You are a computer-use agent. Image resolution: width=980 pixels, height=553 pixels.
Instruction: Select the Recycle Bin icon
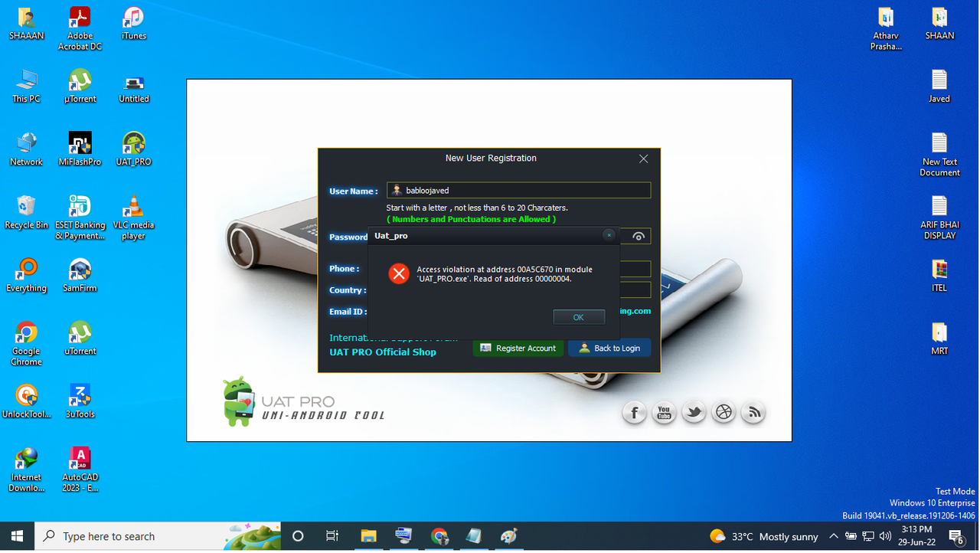point(27,212)
